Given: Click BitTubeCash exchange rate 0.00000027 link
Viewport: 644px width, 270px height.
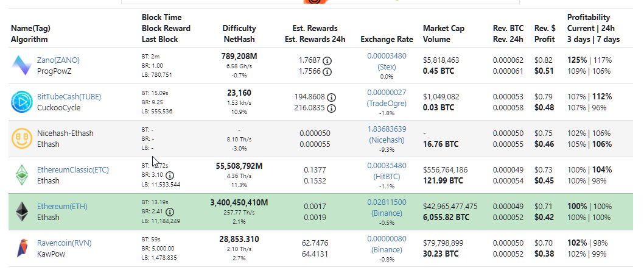Looking at the screenshot, I should (387, 92).
